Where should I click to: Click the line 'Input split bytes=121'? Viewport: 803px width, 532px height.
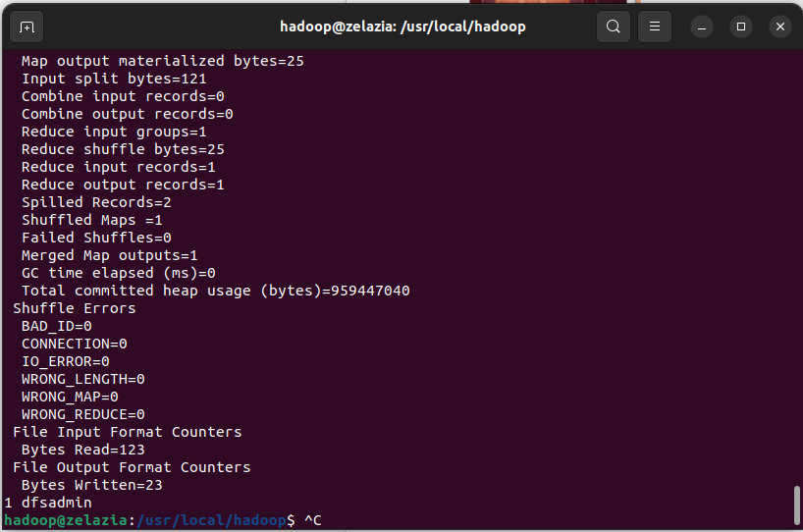114,79
